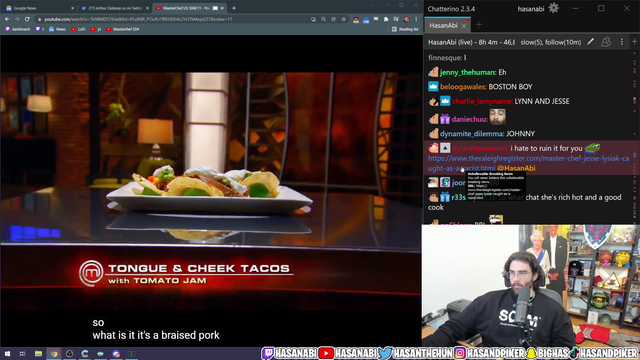
Task: Click the slow(5), follow(10m) mode label
Action: pyautogui.click(x=551, y=42)
